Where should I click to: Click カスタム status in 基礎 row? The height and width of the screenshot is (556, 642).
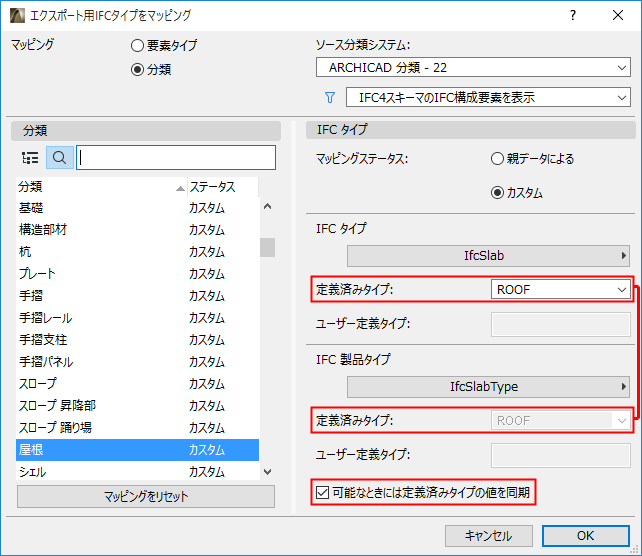click(x=207, y=208)
